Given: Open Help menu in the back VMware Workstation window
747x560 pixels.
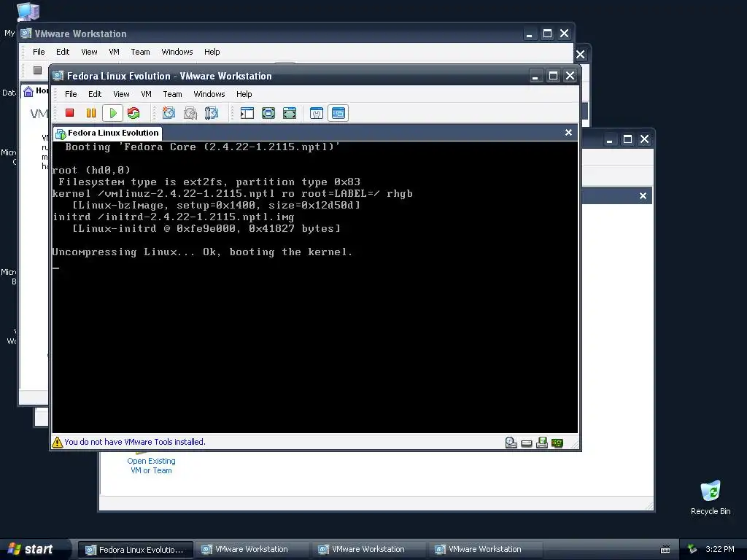Looking at the screenshot, I should 212,52.
